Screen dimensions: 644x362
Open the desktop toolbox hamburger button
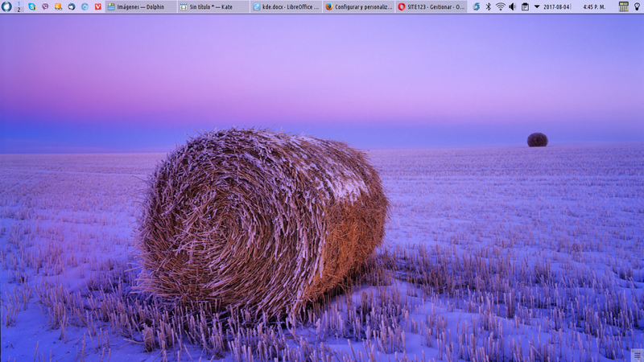637,355
